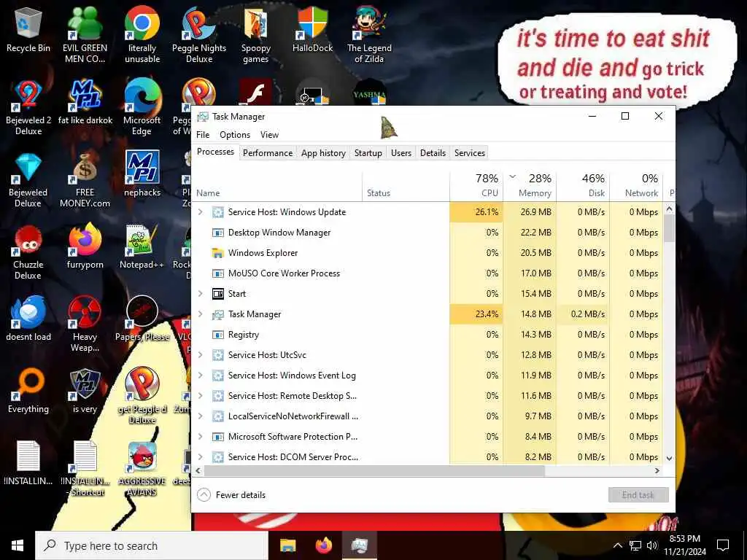This screenshot has width=747, height=560.
Task: Open Notepad++ desktop icon
Action: [142, 246]
